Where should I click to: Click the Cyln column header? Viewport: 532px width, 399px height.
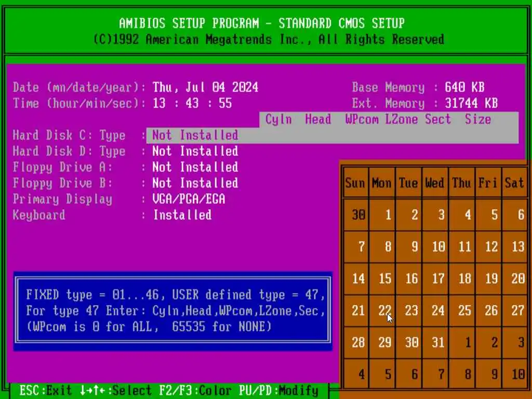click(x=278, y=119)
